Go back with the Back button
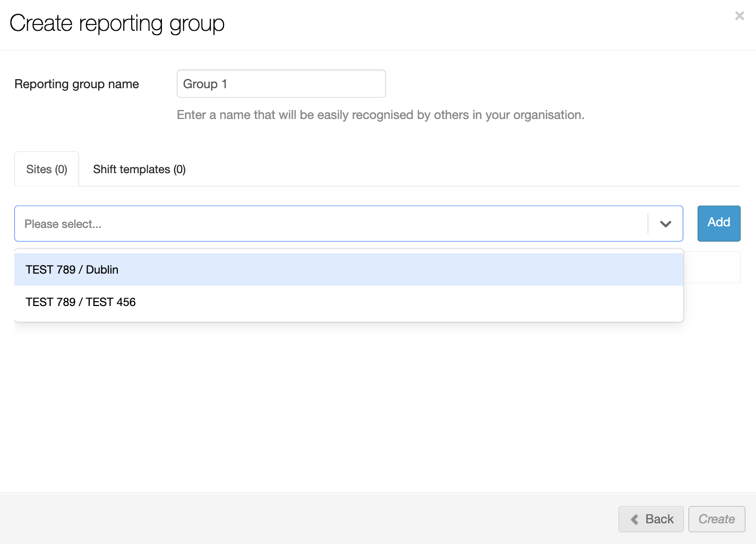The height and width of the screenshot is (544, 756). point(651,519)
